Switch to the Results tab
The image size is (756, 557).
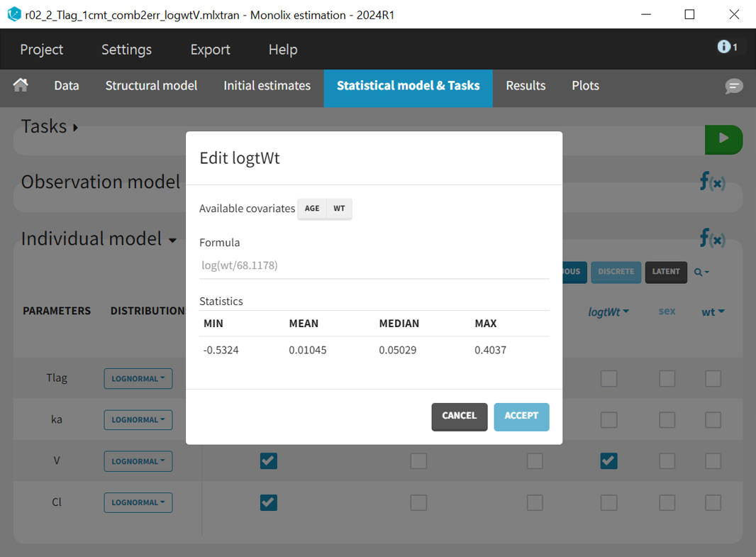(x=526, y=86)
